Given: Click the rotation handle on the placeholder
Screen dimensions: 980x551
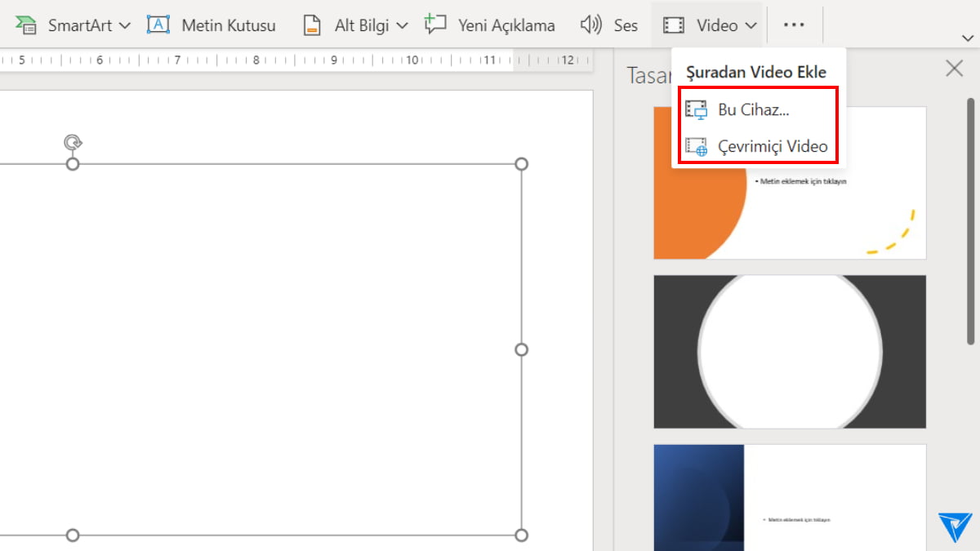Looking at the screenshot, I should tap(72, 142).
